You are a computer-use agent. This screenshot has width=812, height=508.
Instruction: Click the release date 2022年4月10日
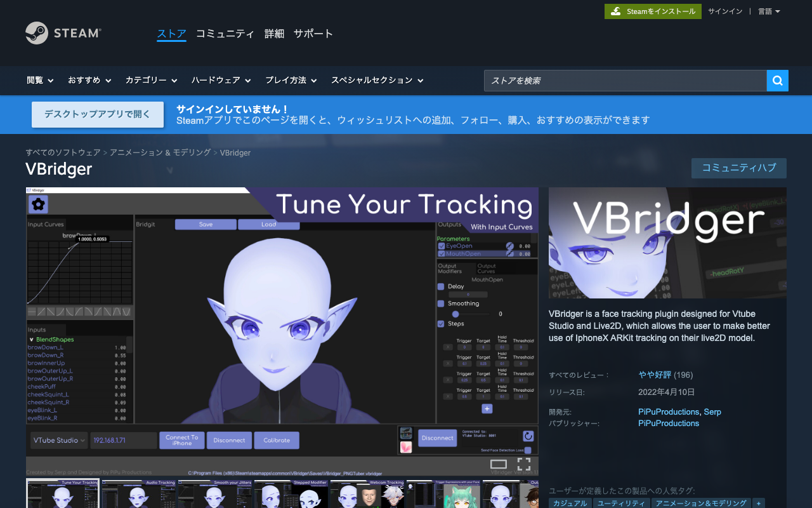667,392
